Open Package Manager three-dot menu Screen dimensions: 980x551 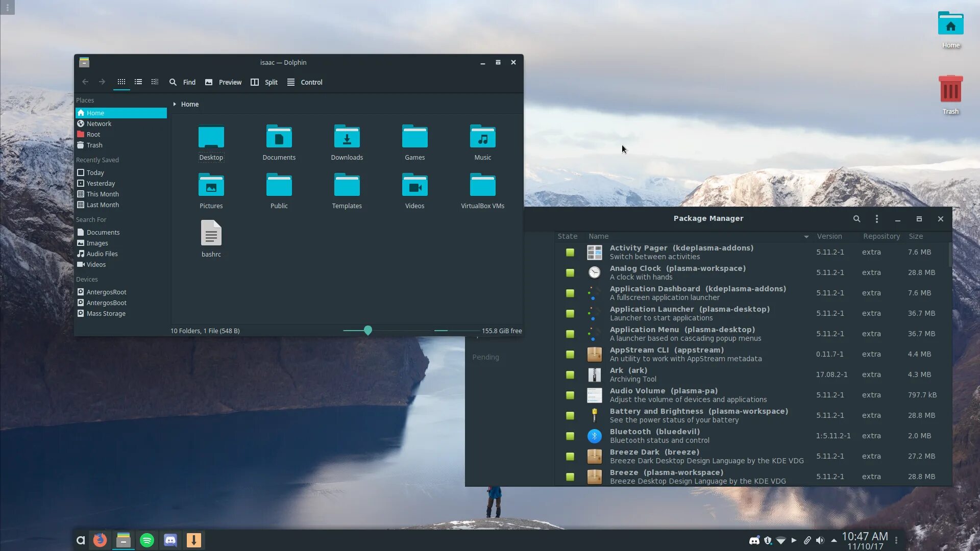pos(877,219)
